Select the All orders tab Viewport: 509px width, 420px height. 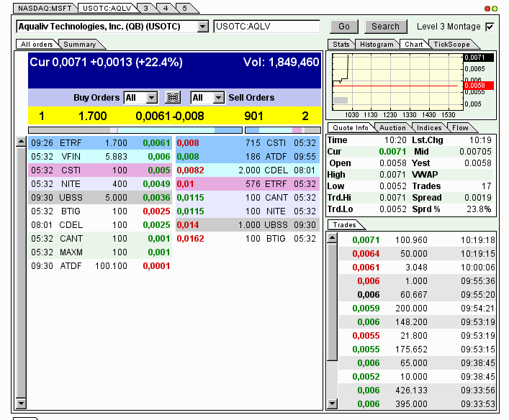[37, 45]
